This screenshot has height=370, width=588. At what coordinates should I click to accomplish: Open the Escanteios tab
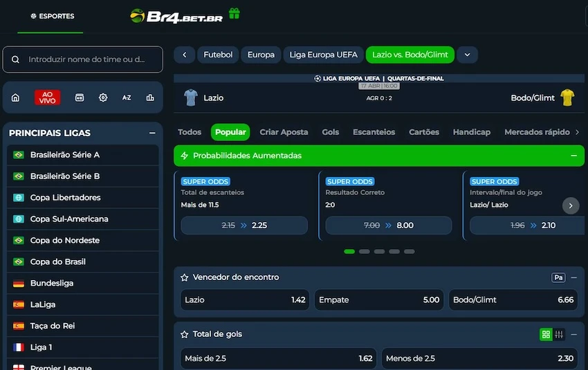pos(374,132)
